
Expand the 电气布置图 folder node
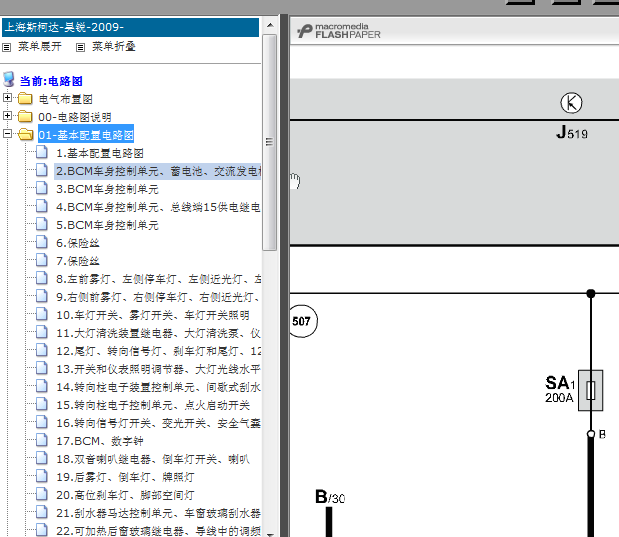tap(7, 97)
